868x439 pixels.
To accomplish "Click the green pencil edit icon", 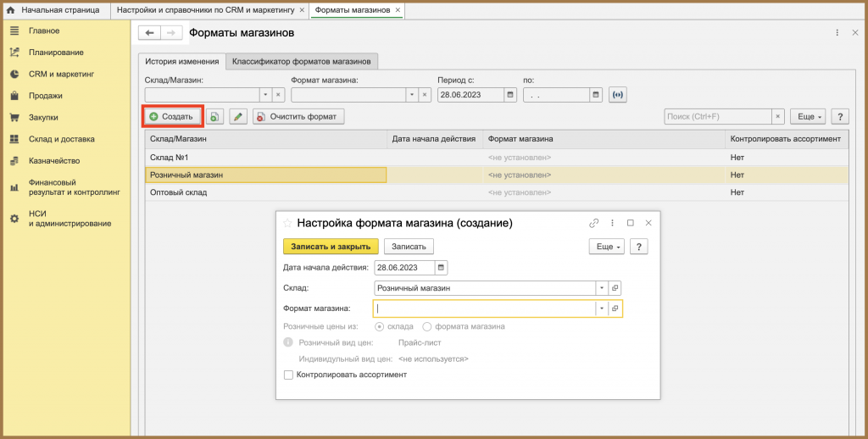I will [x=238, y=117].
